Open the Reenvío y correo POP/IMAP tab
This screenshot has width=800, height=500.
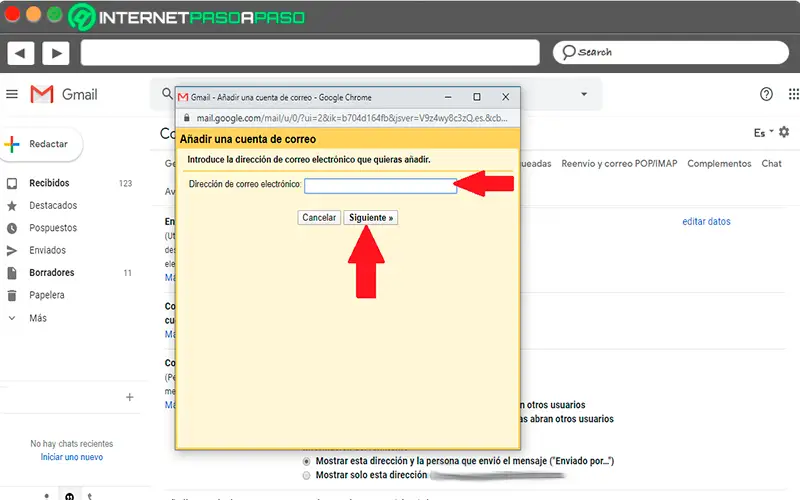pyautogui.click(x=619, y=163)
